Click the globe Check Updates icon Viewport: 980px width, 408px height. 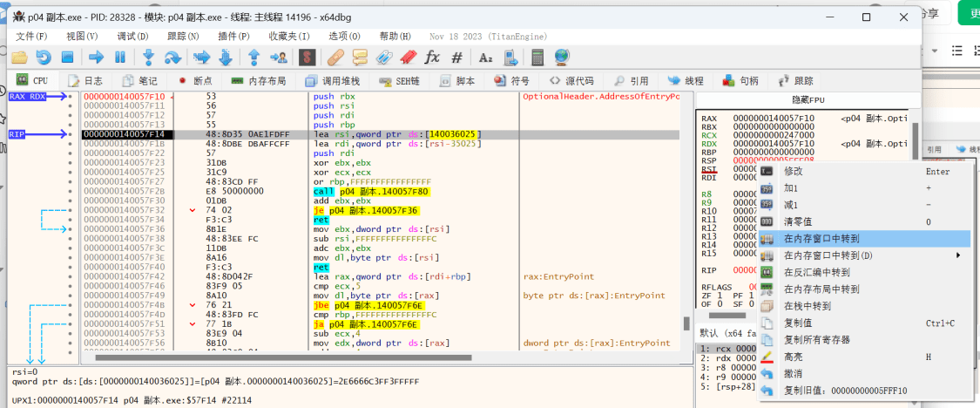(x=561, y=58)
